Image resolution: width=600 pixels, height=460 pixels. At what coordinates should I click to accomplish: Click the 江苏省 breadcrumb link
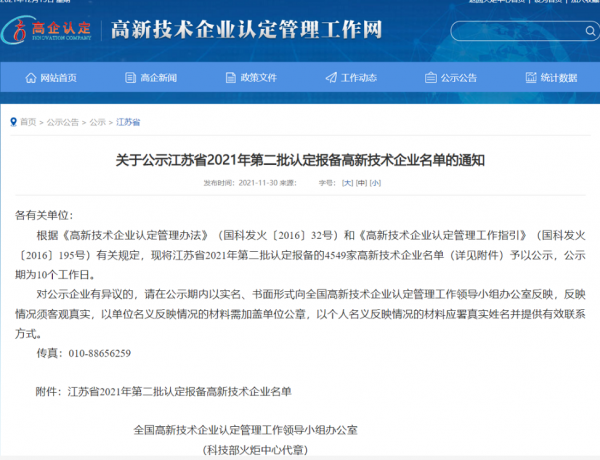[x=128, y=122]
